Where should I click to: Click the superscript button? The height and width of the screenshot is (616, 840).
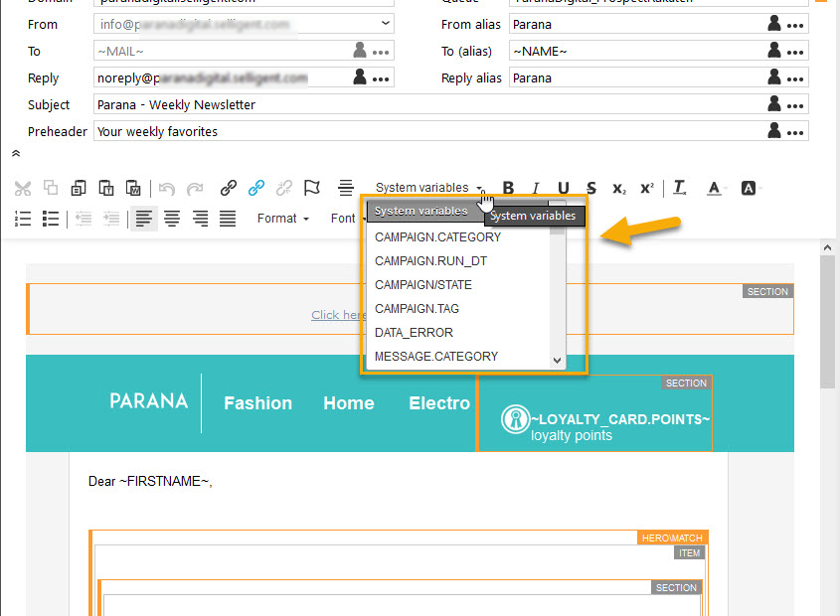pyautogui.click(x=647, y=188)
